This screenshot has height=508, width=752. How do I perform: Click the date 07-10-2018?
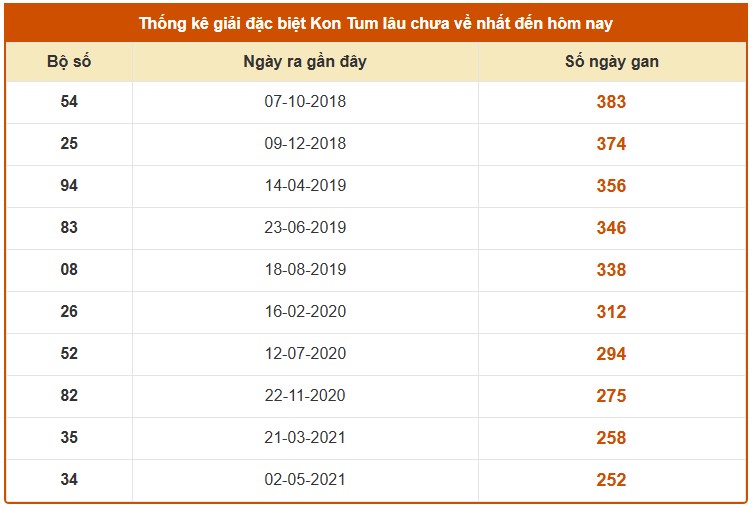[x=305, y=102]
